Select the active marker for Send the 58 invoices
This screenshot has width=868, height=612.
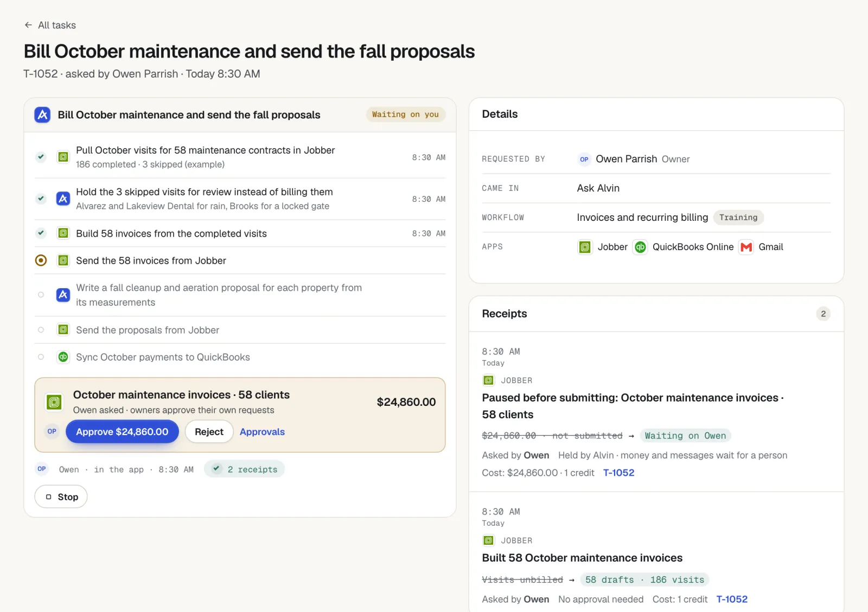(41, 260)
